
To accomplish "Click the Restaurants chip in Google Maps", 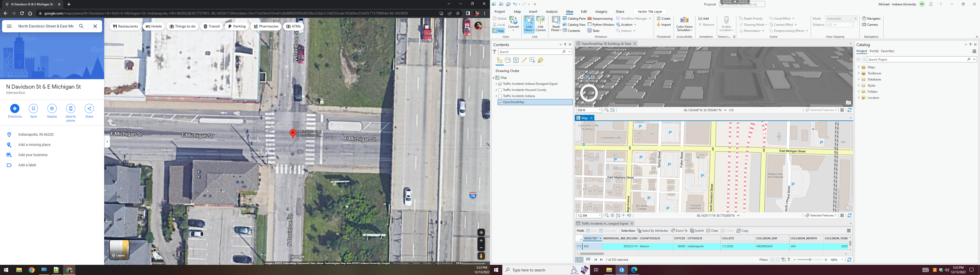I will pyautogui.click(x=126, y=26).
